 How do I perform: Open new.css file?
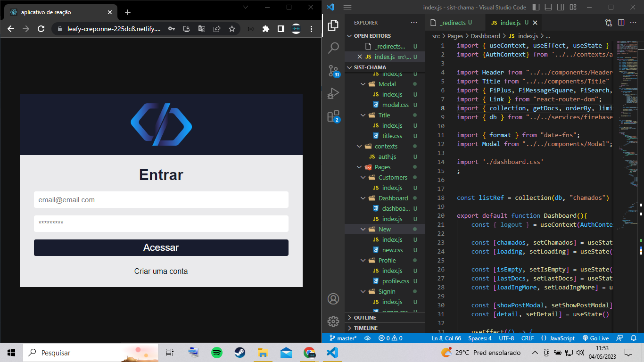pos(384,250)
